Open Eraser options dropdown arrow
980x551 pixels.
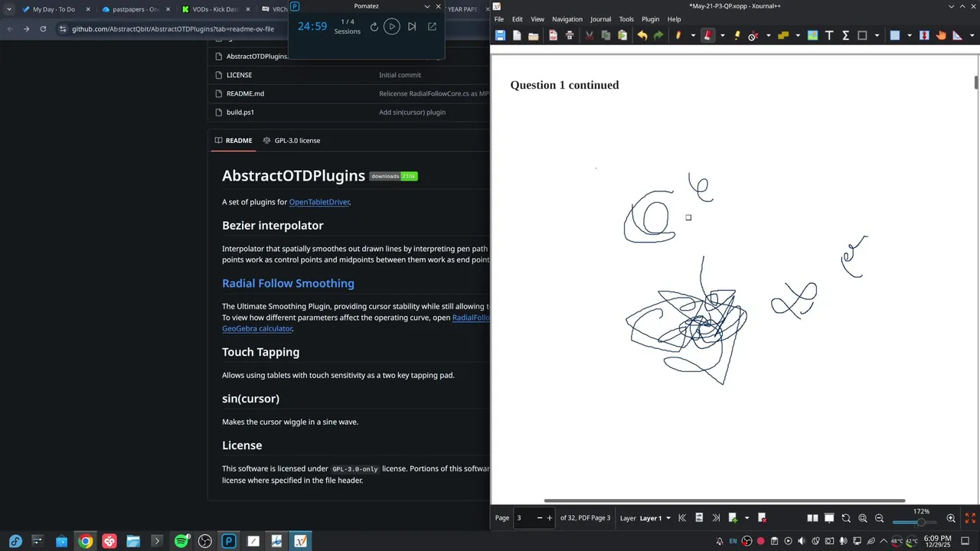point(723,35)
